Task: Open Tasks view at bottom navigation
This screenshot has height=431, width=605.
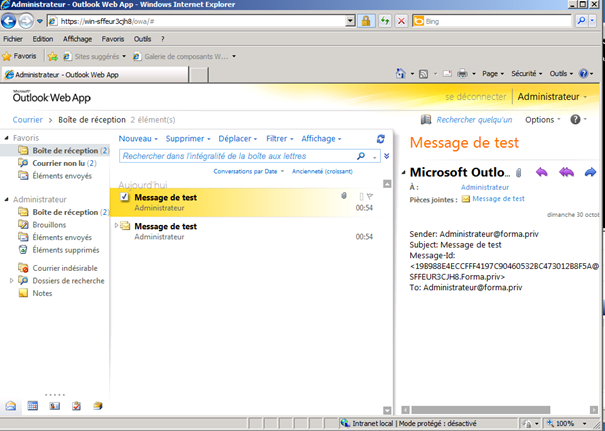Action: click(x=76, y=406)
